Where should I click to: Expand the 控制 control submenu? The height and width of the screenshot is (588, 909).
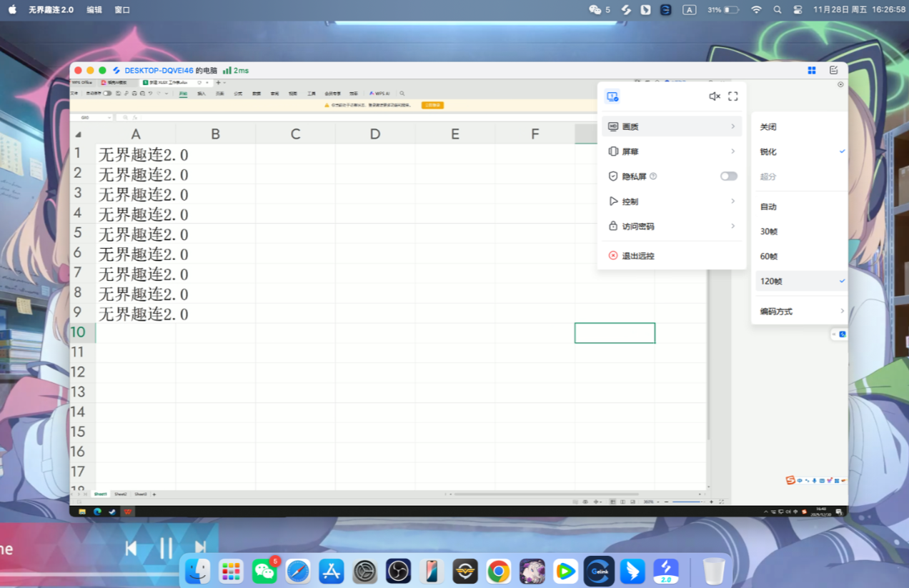672,201
